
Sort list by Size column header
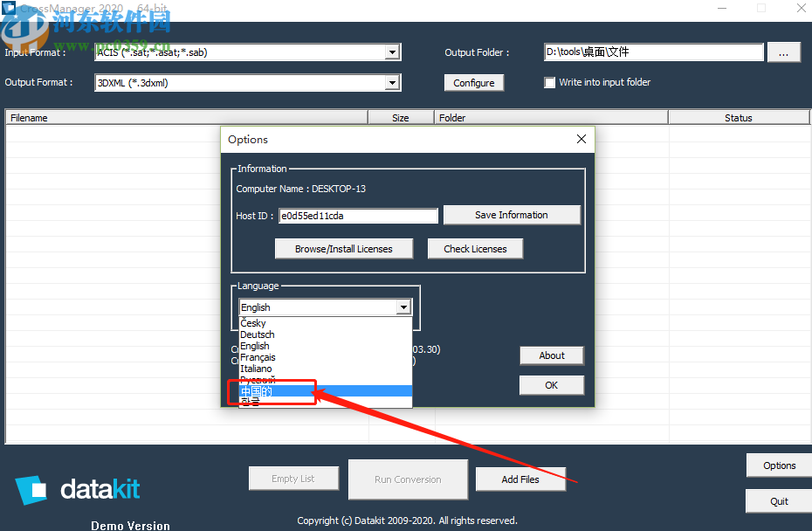401,118
